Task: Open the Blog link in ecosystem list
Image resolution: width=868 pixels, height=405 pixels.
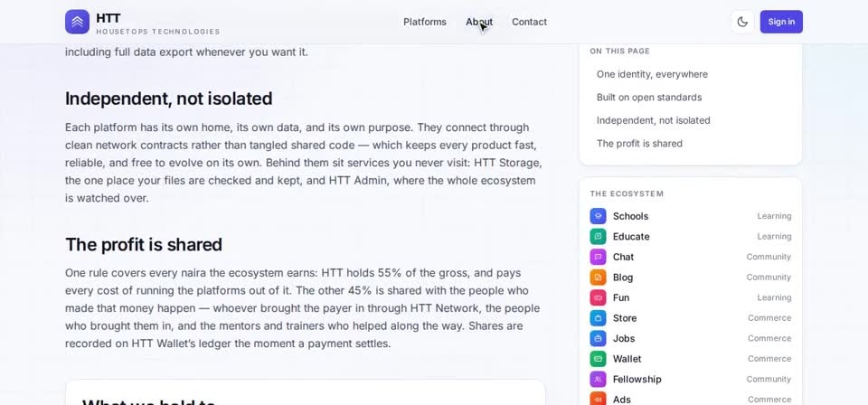Action: click(623, 278)
